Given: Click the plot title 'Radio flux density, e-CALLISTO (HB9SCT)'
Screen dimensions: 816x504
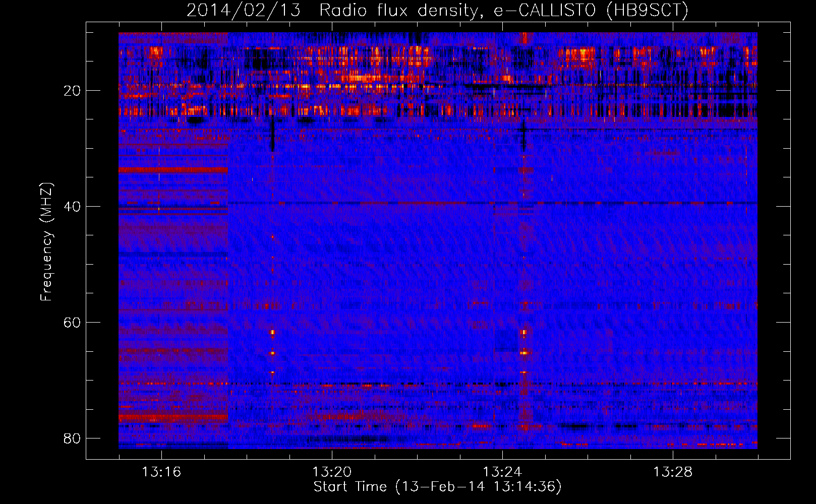Looking at the screenshot, I should click(x=504, y=10).
